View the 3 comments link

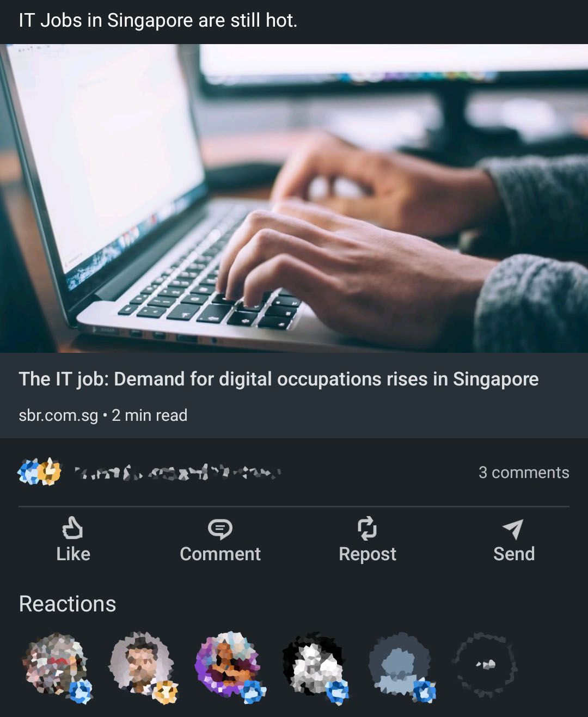524,473
